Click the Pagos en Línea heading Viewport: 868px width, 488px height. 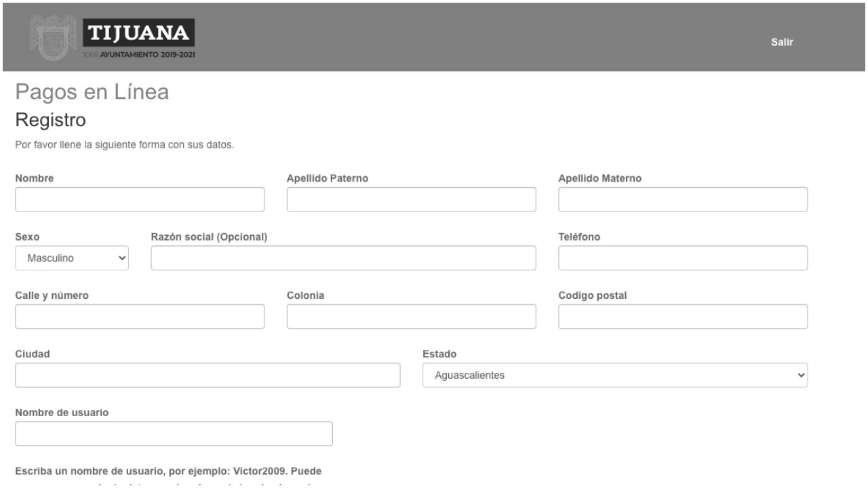92,93
